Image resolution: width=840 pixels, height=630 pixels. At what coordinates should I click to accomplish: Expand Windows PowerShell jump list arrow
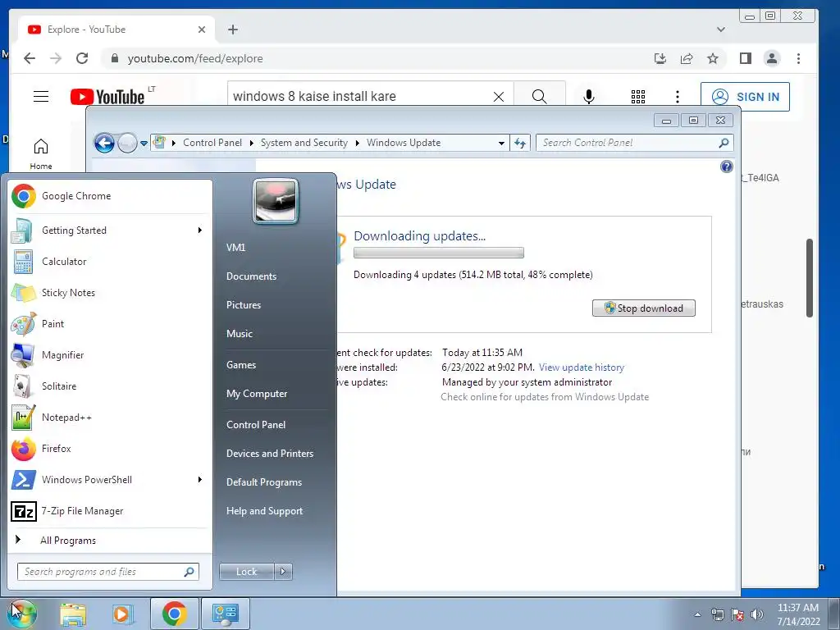(200, 479)
